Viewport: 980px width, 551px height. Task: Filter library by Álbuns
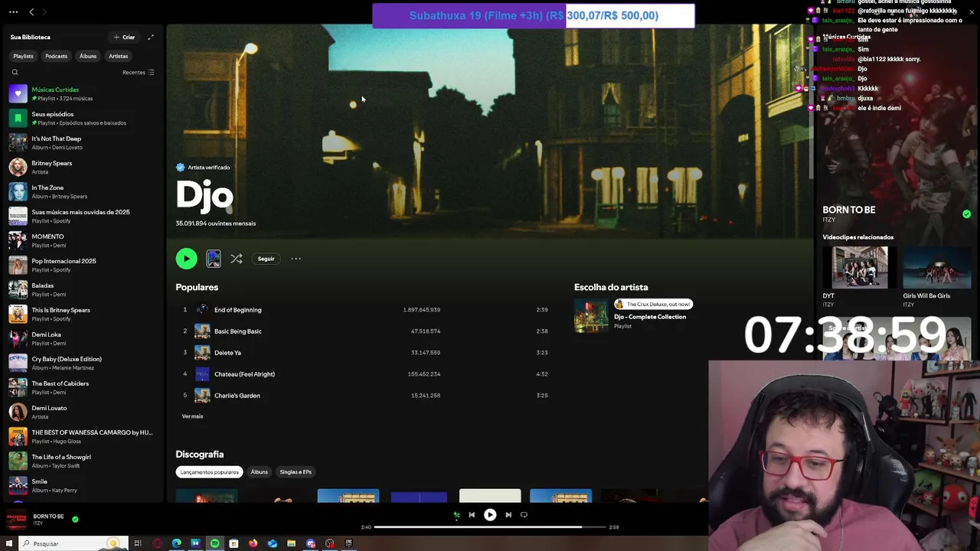tap(88, 56)
